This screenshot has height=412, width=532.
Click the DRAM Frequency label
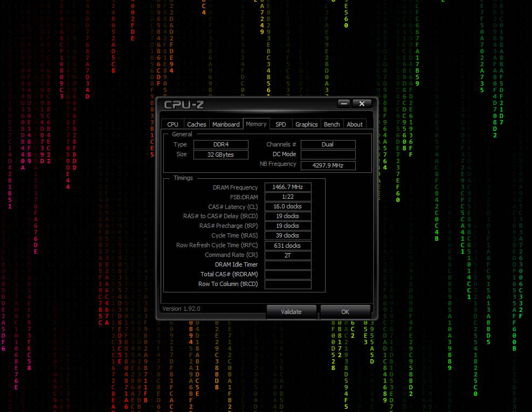(235, 187)
